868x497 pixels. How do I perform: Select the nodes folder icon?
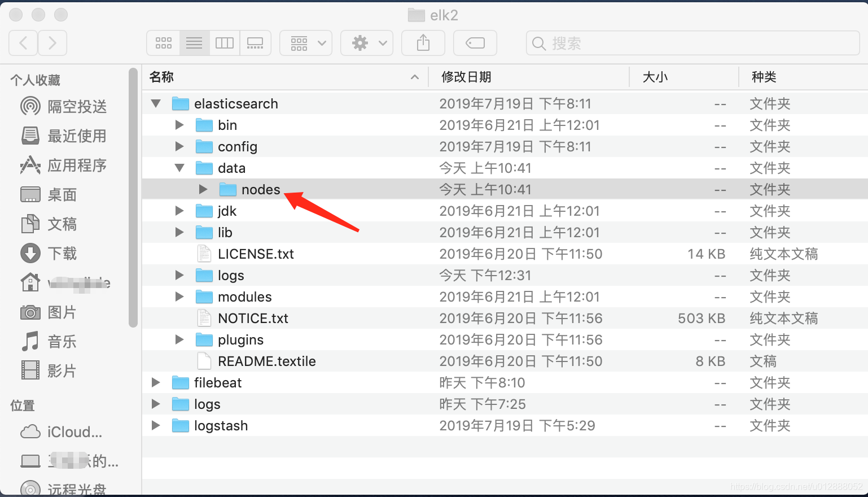point(228,189)
